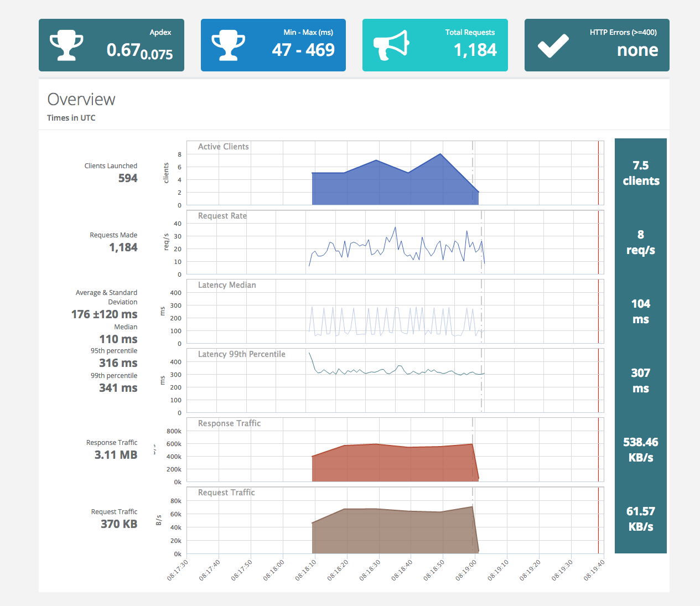Click the 538.46 KB/s summary tile
The width and height of the screenshot is (700, 606).
pos(641,450)
